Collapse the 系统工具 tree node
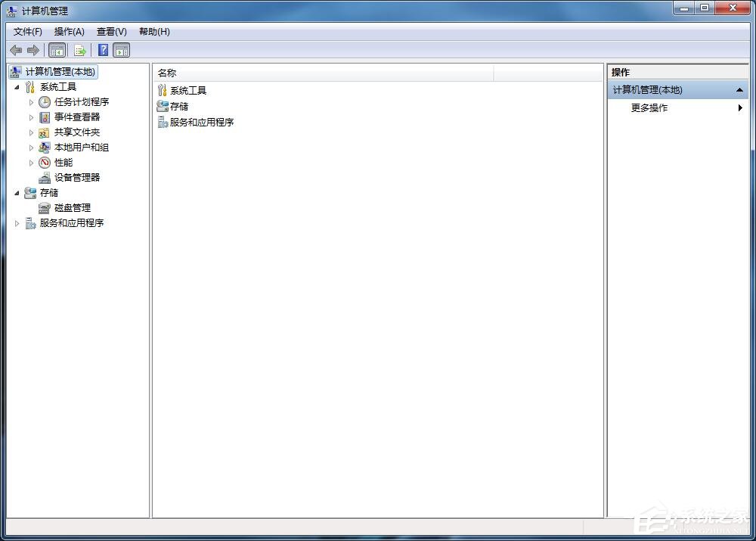Screen dimensions: 756x541 [x=17, y=86]
